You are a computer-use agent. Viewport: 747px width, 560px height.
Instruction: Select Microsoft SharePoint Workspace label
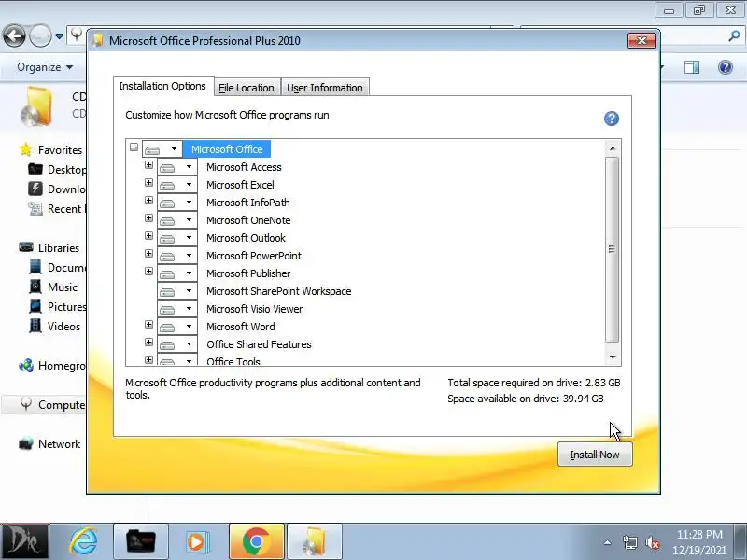tap(278, 291)
